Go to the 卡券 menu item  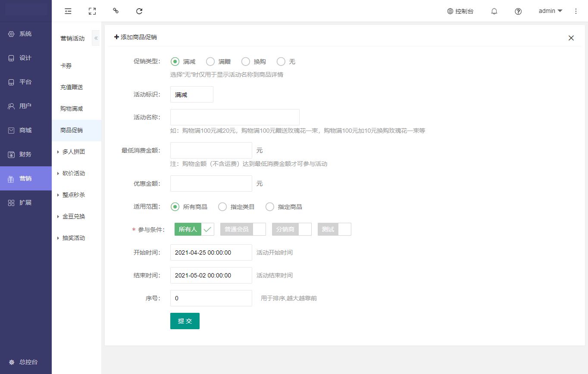pos(66,65)
